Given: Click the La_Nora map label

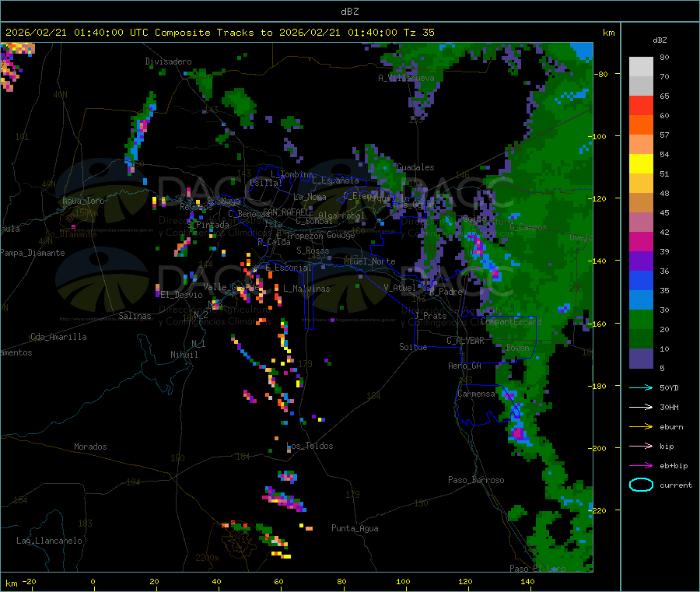Looking at the screenshot, I should [310, 198].
